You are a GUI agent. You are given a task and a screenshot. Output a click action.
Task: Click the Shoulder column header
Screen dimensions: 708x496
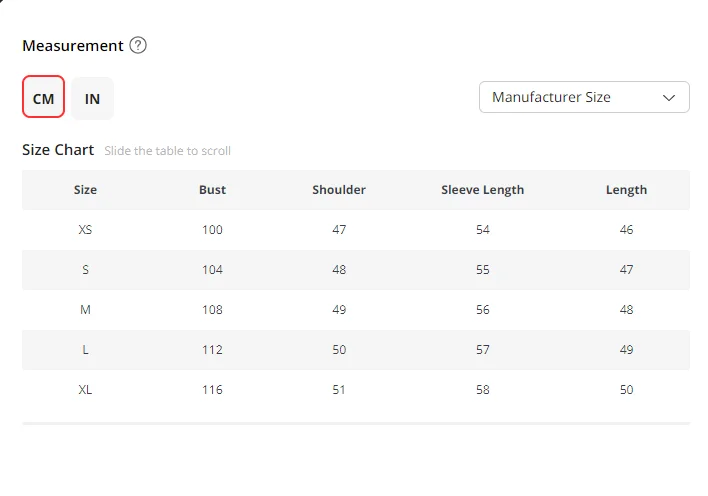click(x=339, y=190)
